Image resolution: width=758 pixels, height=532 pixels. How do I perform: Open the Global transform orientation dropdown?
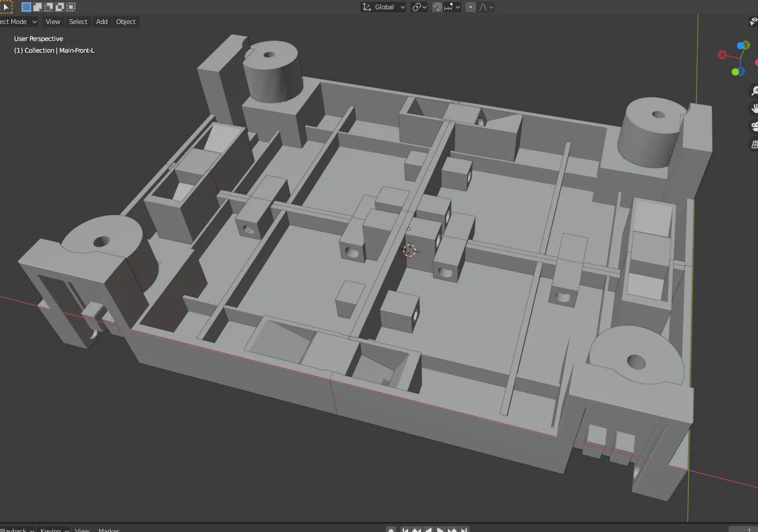coord(384,7)
